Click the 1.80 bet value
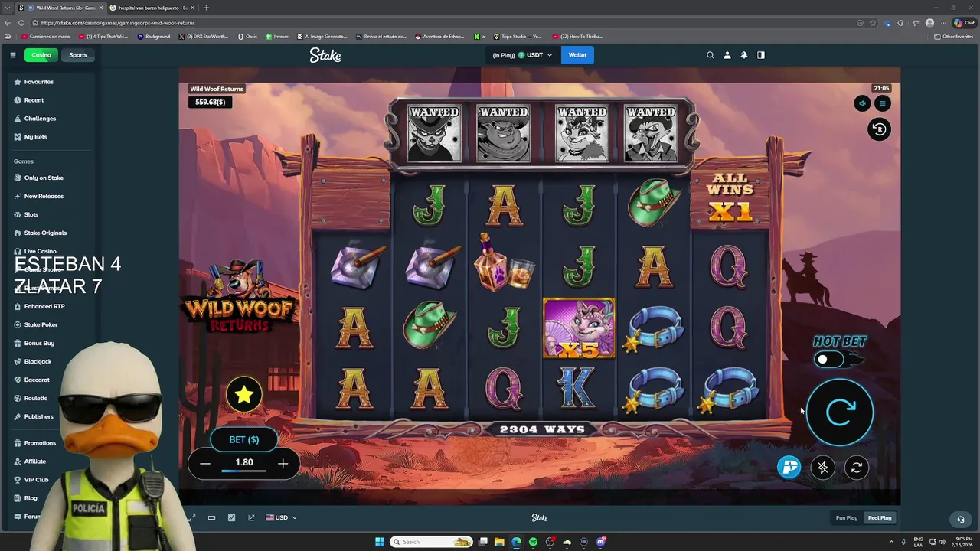 (244, 462)
